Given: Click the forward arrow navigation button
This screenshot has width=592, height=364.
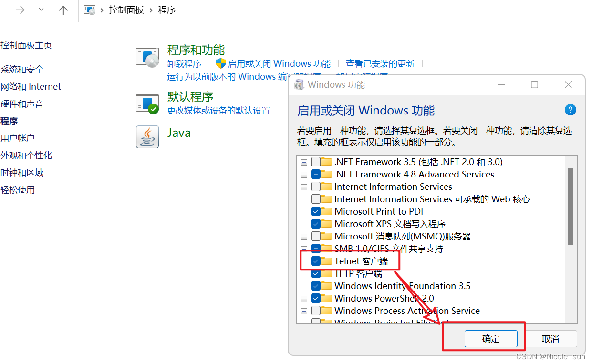Looking at the screenshot, I should 20,10.
